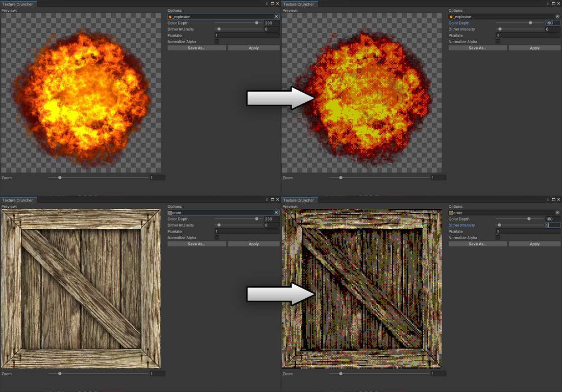562x392 pixels.
Task: Click Pixelate field showing 4 in pixelated crate window
Action: pos(528,231)
